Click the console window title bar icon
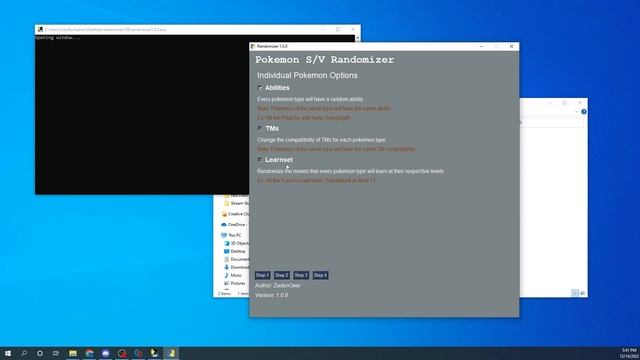The height and width of the screenshot is (360, 640). pyautogui.click(x=40, y=29)
